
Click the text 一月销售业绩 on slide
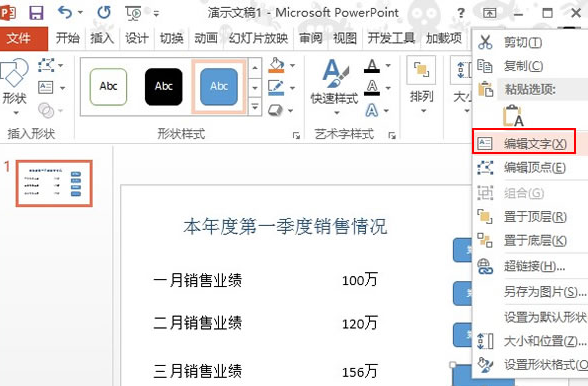(x=198, y=280)
